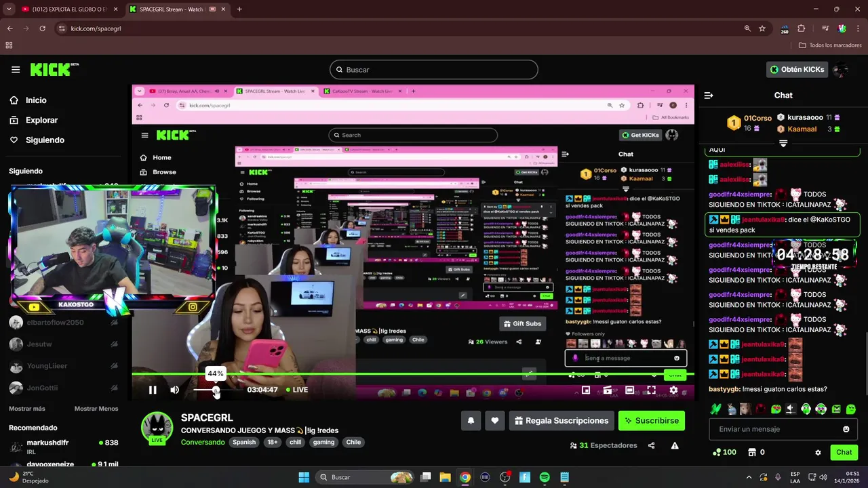Click Mostrar Menos in sidebar
868x488 pixels.
(96, 409)
